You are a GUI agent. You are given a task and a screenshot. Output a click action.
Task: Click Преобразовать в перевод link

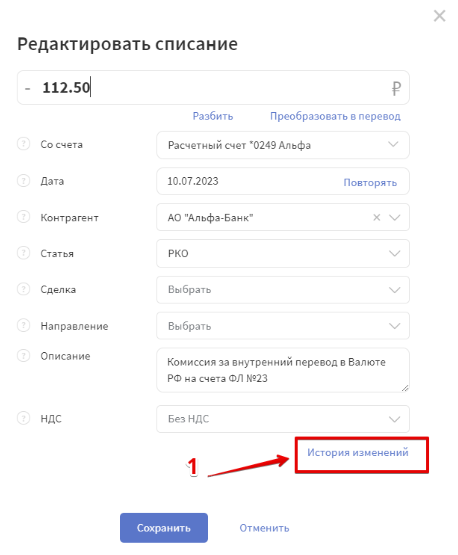[335, 116]
